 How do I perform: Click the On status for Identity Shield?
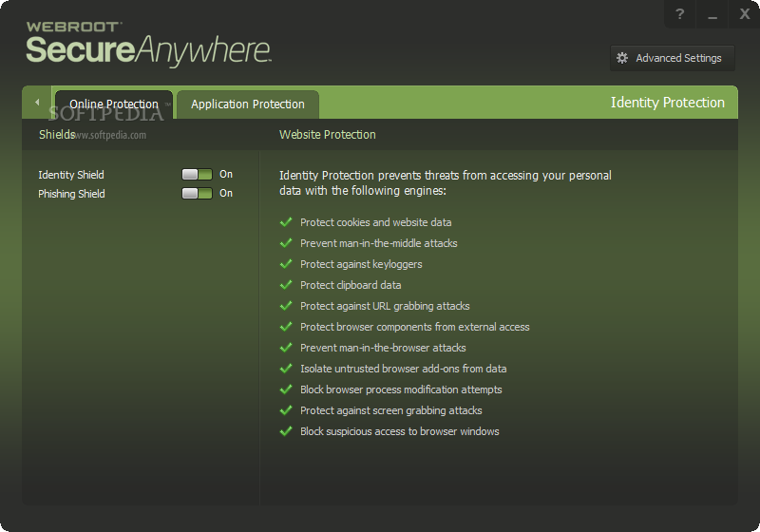click(x=226, y=175)
